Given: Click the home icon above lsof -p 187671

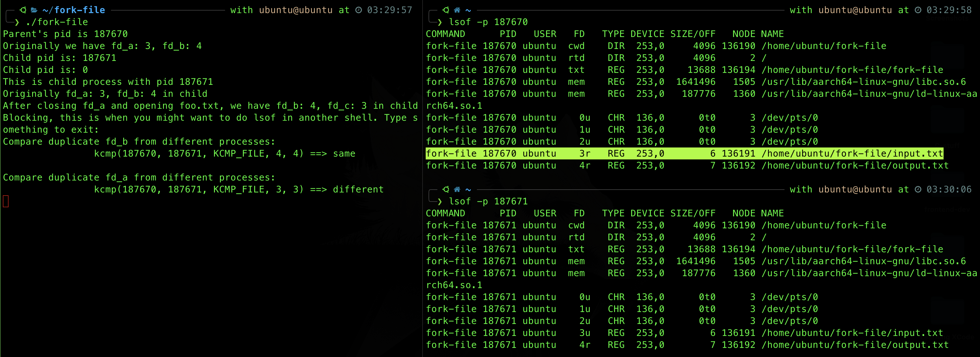Looking at the screenshot, I should point(457,189).
